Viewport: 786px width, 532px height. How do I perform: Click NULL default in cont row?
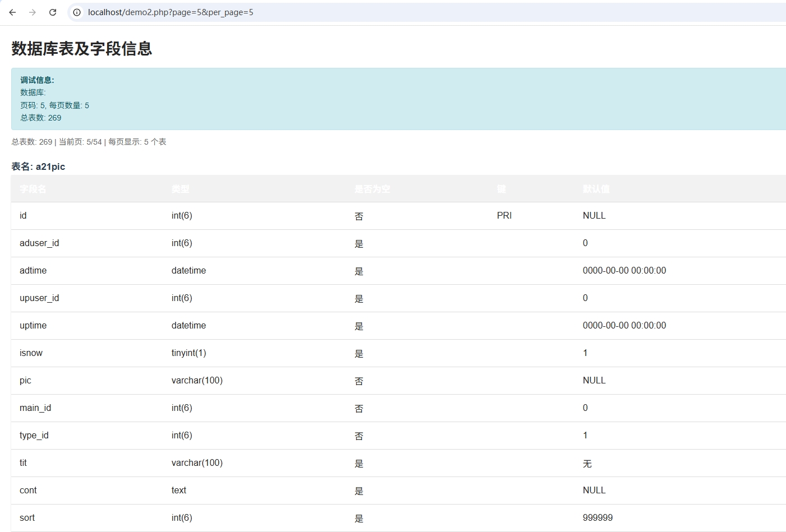click(x=594, y=491)
